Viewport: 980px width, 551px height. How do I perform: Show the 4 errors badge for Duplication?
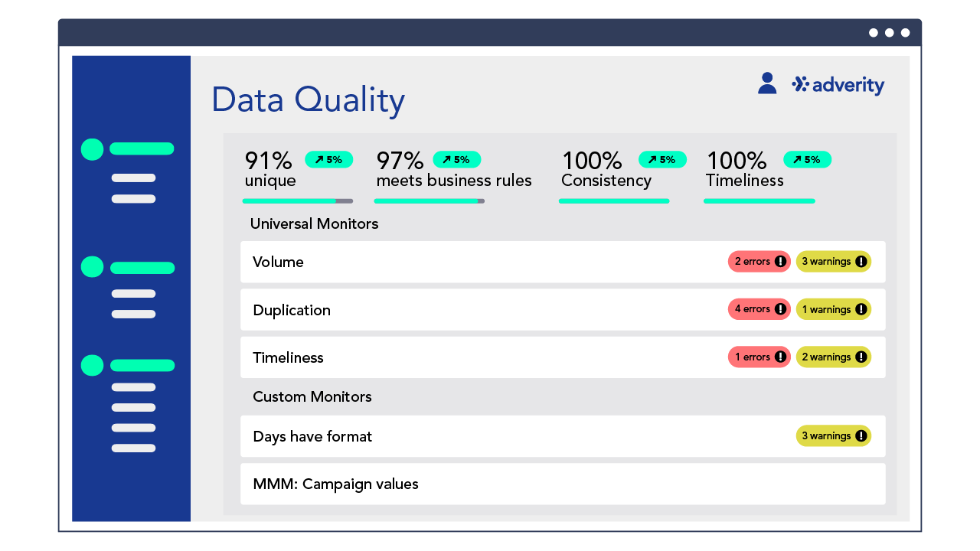[759, 309]
